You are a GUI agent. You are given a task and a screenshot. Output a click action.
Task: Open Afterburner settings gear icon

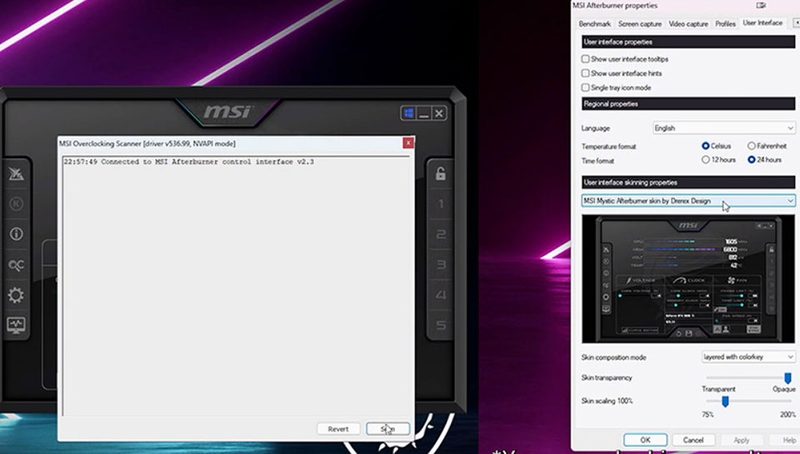tap(16, 295)
